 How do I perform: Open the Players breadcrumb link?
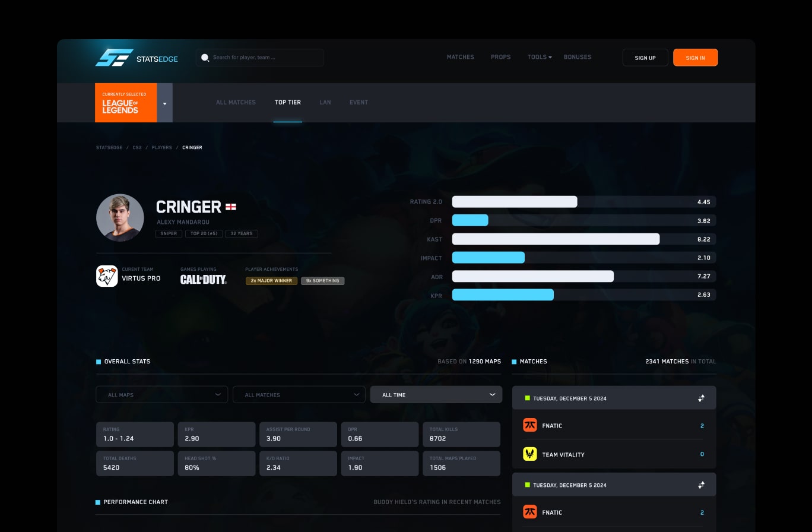click(x=161, y=147)
